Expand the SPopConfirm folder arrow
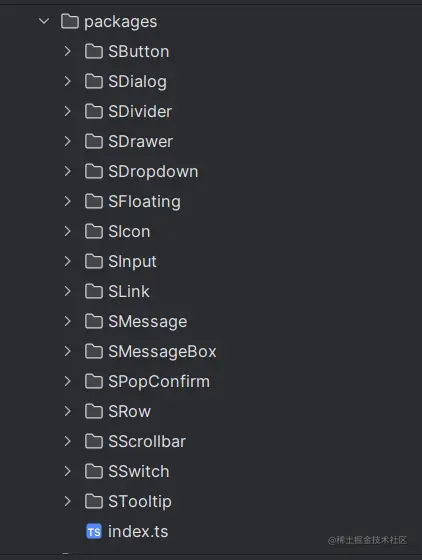Screen dimensions: 422x560 tap(68, 381)
